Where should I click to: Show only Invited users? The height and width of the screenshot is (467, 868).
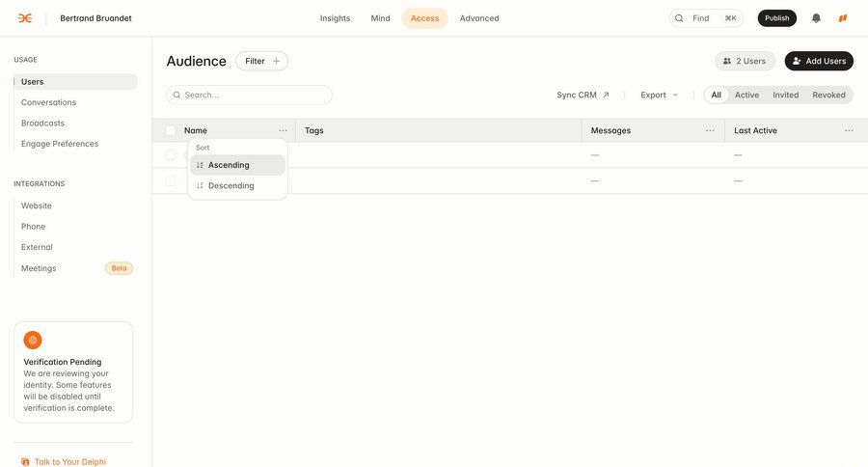pyautogui.click(x=785, y=95)
